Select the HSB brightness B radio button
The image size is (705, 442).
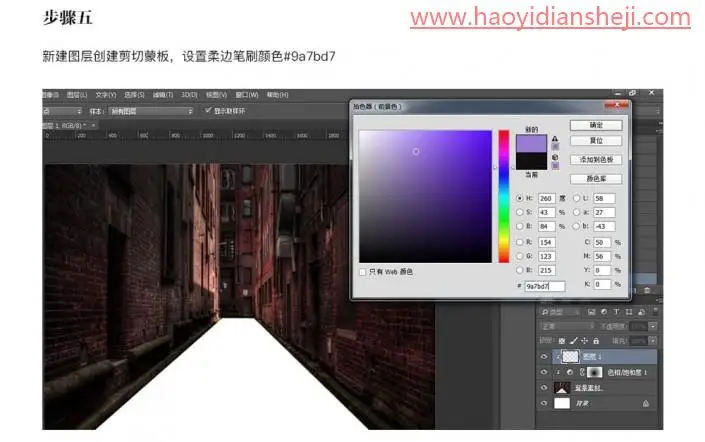520,226
